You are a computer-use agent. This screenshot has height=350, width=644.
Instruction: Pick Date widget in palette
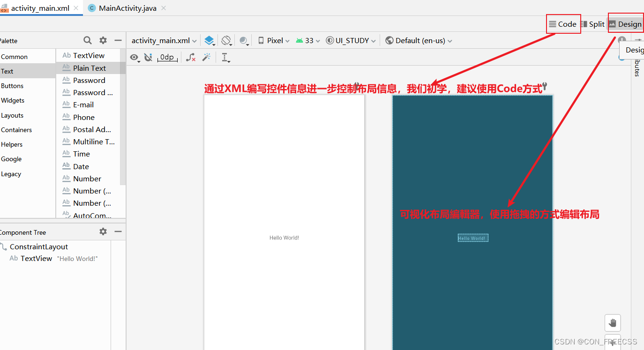88,166
